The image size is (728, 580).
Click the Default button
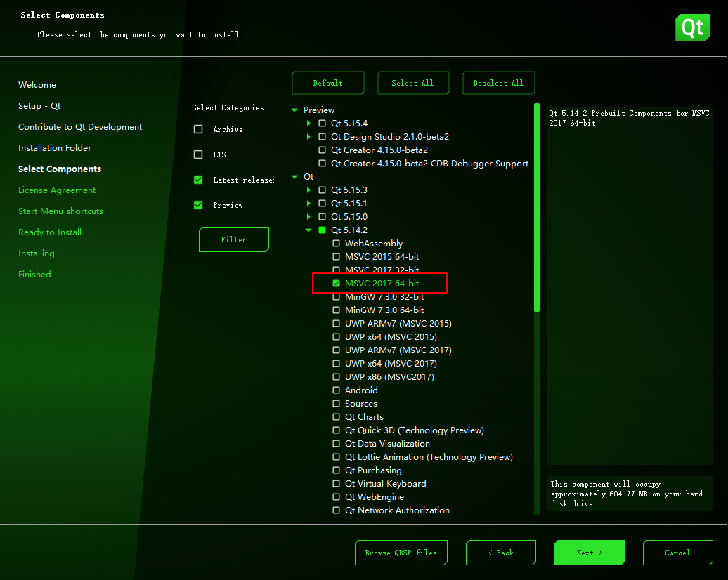tap(327, 82)
